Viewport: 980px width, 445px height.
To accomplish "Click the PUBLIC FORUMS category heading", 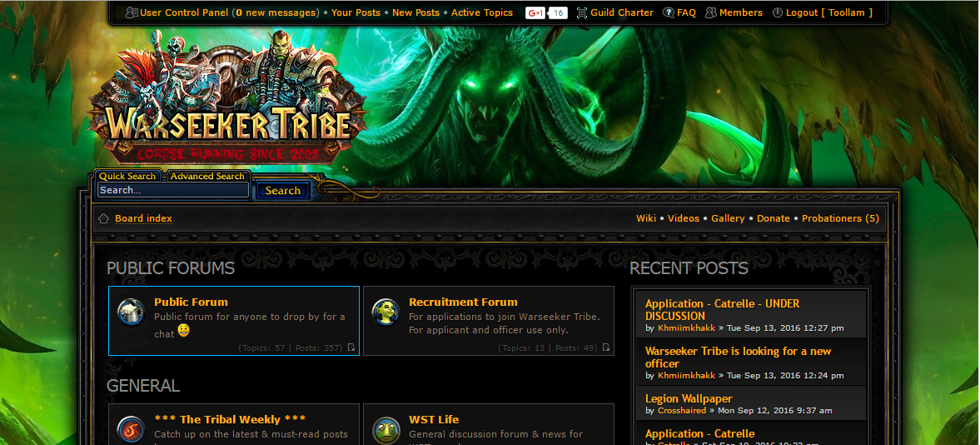I will [x=171, y=268].
